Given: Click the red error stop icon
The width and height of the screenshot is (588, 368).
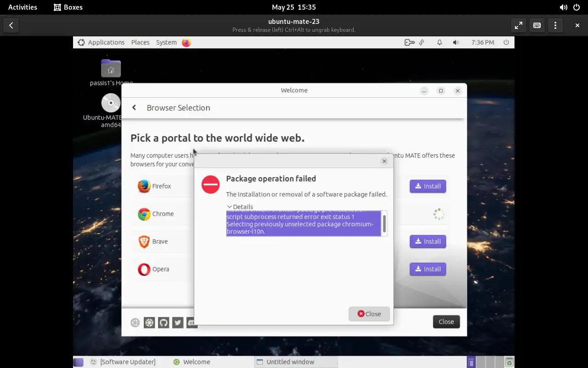Looking at the screenshot, I should click(x=210, y=184).
